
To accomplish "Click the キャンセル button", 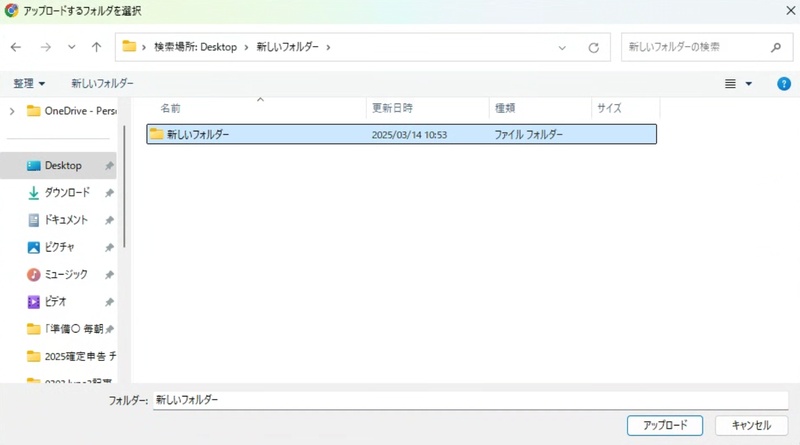I will coord(751,425).
